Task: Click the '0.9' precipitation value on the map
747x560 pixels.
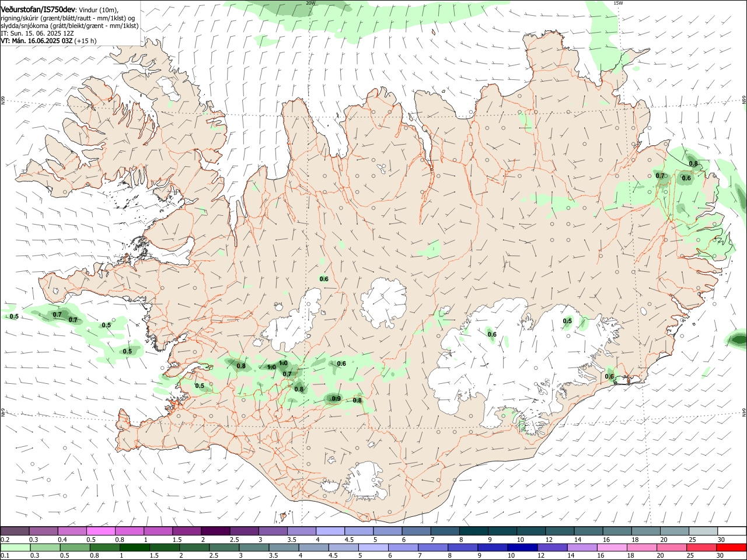Action: click(336, 399)
